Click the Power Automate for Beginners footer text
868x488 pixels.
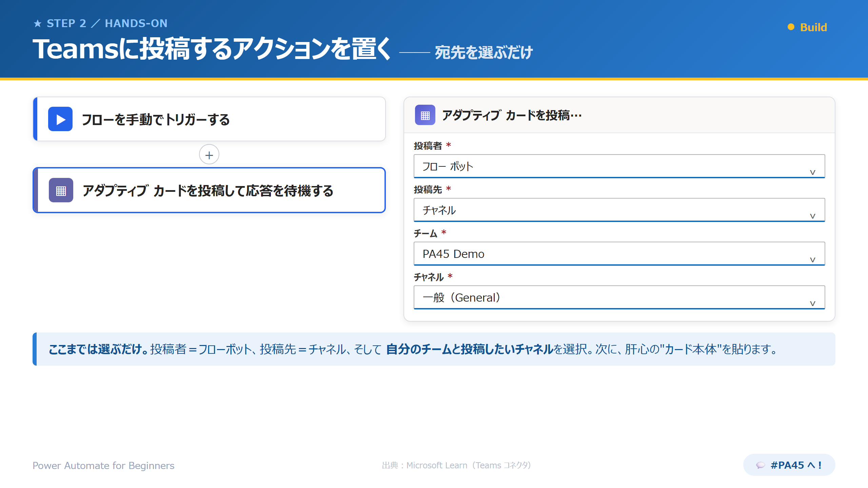(x=103, y=465)
